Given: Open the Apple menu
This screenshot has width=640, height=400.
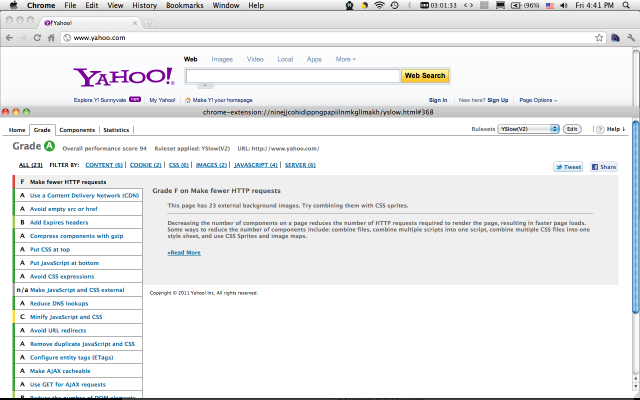Looking at the screenshot, I should [x=13, y=5].
